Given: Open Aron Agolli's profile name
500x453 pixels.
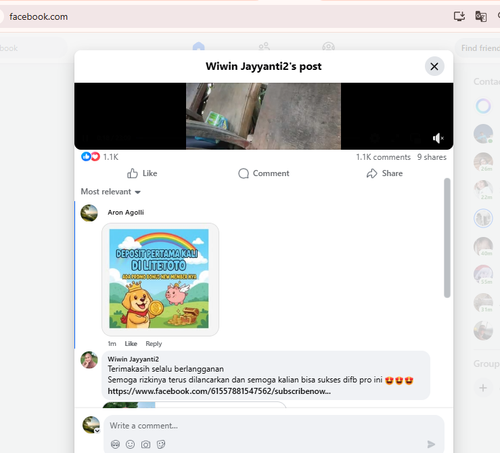Looking at the screenshot, I should click(126, 212).
